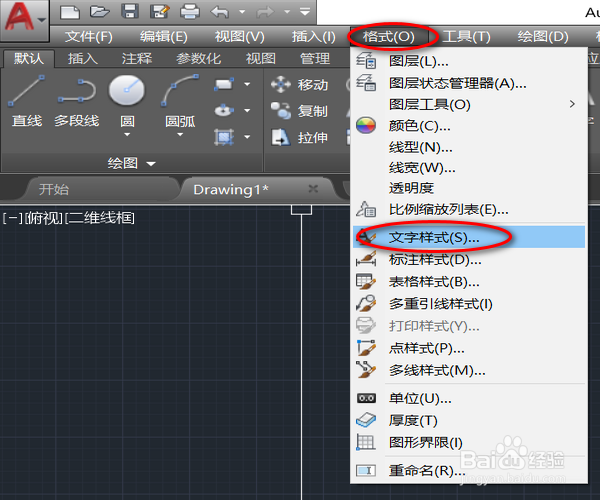The height and width of the screenshot is (500, 600).
Task: Open the 编辑(E) menu
Action: pos(164,37)
